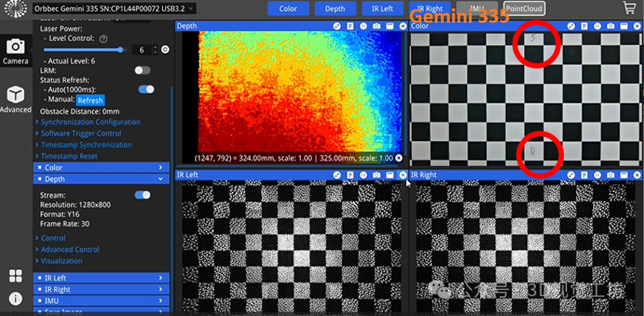Screen dimensions: 644x316
Task: Toggle the IR Right stream button at top
Action: 429,8
